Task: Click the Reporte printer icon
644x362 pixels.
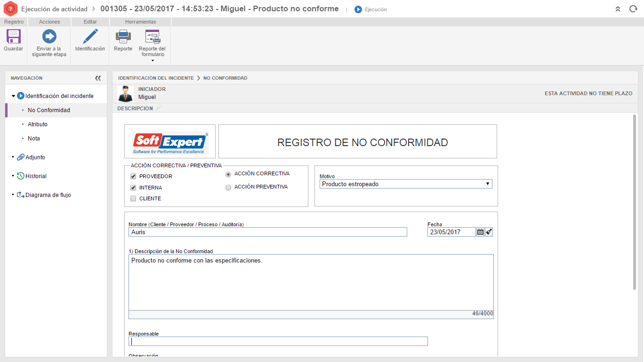Action: (x=123, y=37)
